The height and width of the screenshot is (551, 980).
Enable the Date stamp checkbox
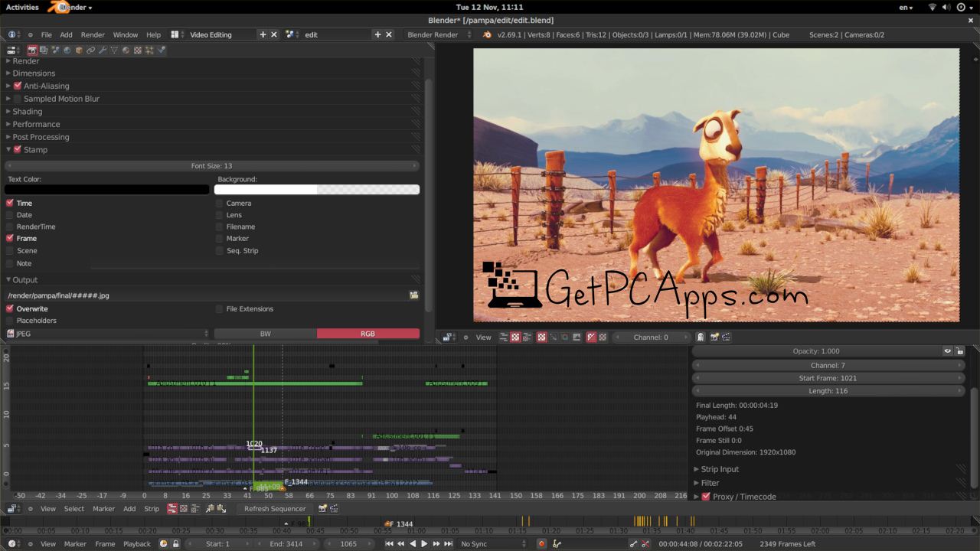tap(10, 215)
